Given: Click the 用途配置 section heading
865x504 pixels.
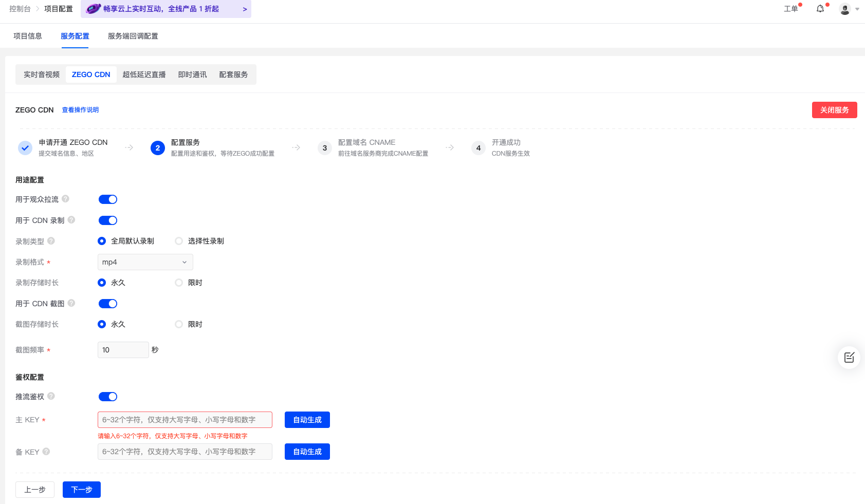Looking at the screenshot, I should pos(30,180).
